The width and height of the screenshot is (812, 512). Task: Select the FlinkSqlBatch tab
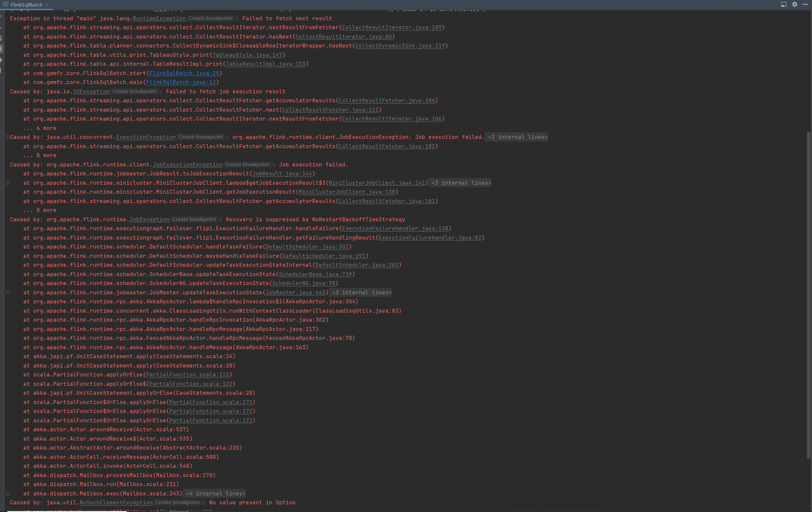26,5
